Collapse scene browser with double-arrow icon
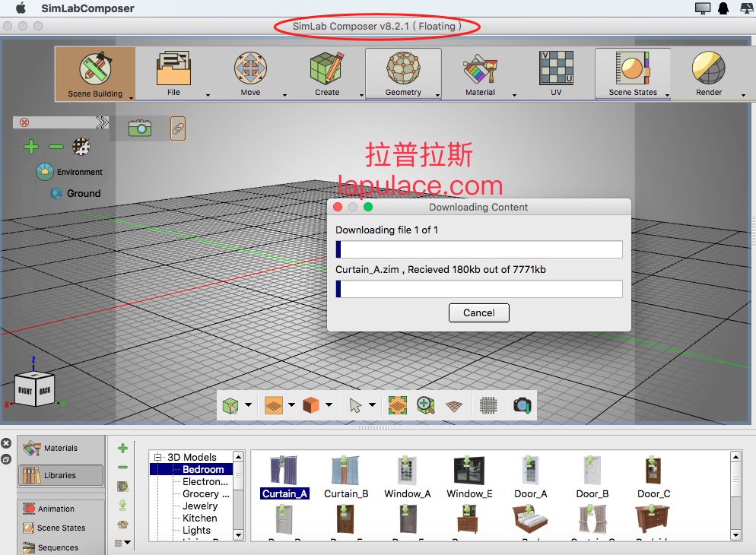This screenshot has width=756, height=555. (x=102, y=122)
